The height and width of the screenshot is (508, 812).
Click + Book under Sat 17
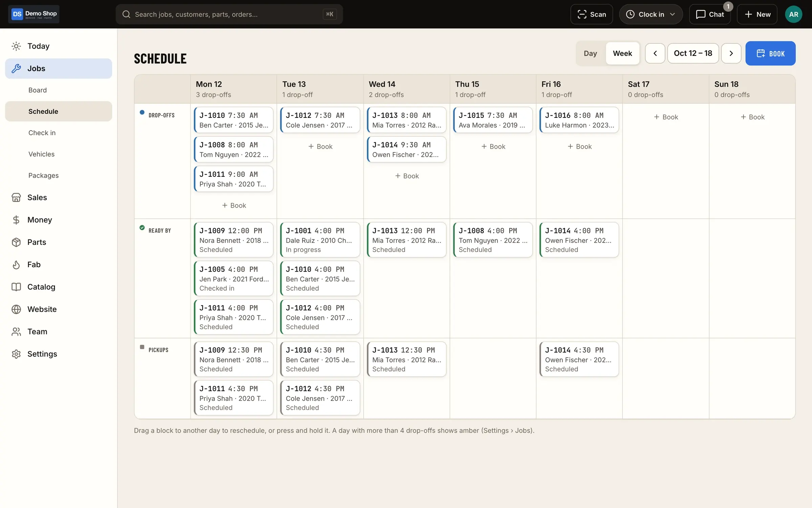666,117
